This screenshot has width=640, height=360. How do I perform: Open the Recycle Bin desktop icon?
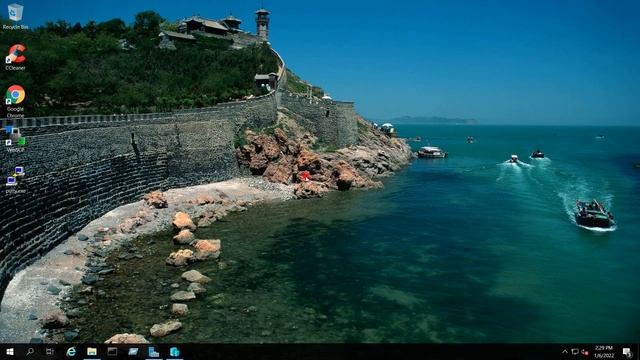coord(16,16)
